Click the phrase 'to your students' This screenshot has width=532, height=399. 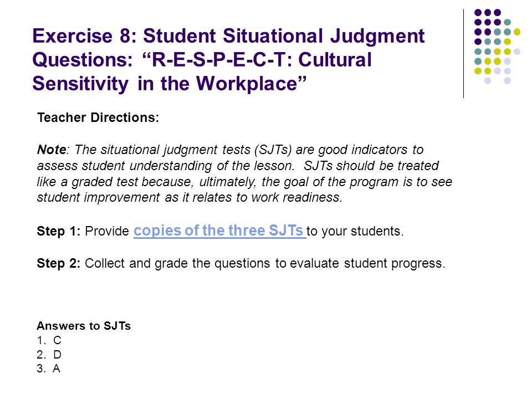(355, 232)
